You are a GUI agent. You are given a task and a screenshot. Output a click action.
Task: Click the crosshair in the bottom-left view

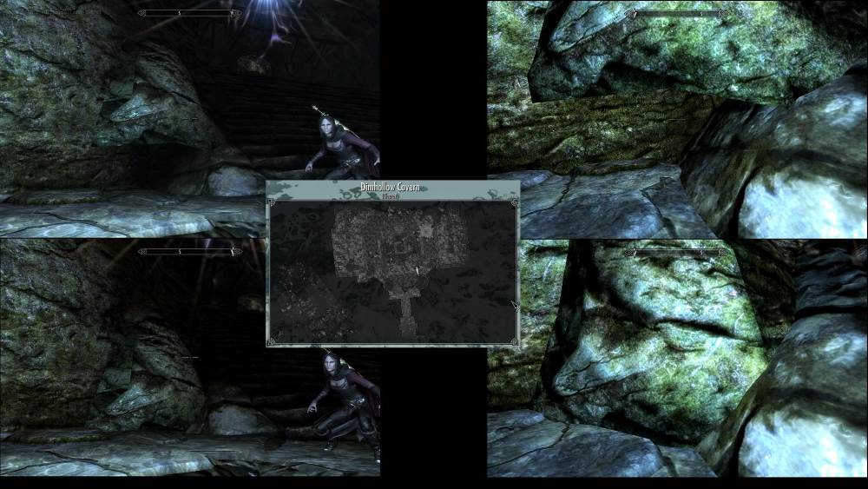[x=190, y=357]
